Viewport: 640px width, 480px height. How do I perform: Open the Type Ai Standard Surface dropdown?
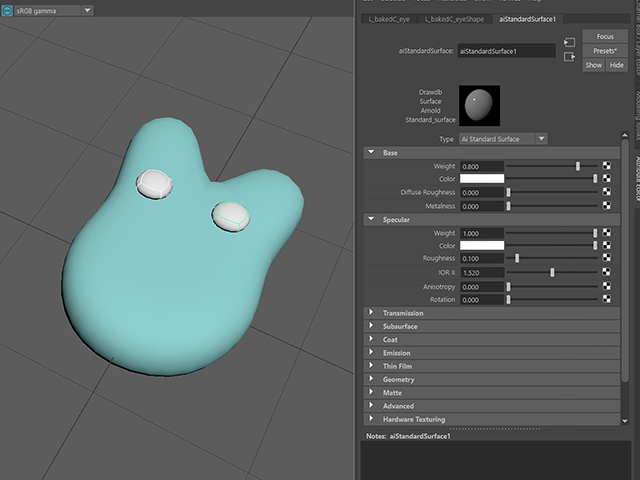[x=503, y=139]
